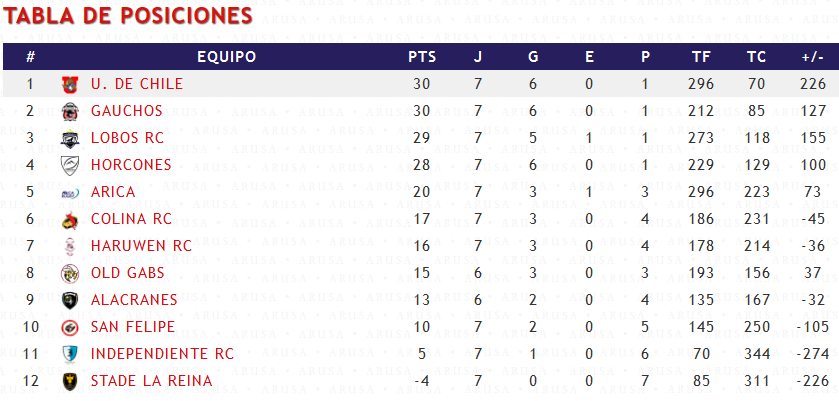Click the Colina RC team logo
839x401 pixels.
[70, 220]
